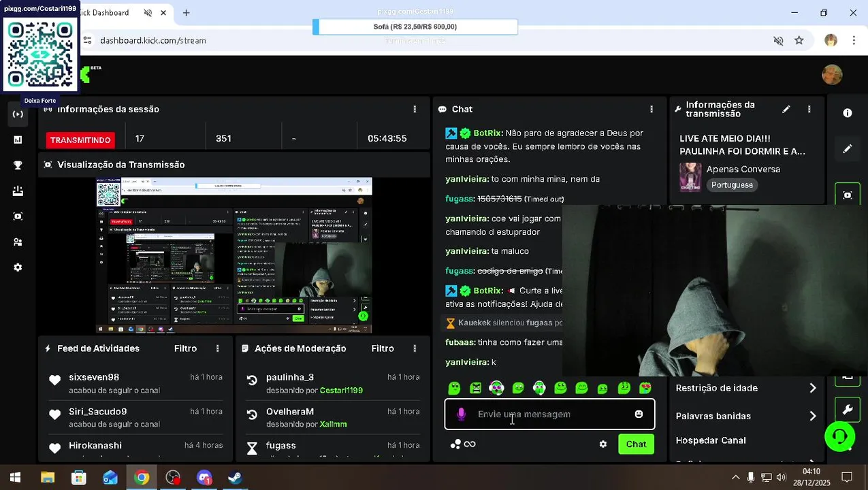Open the green headset support bubble
This screenshot has width=868, height=490.
pos(840,436)
